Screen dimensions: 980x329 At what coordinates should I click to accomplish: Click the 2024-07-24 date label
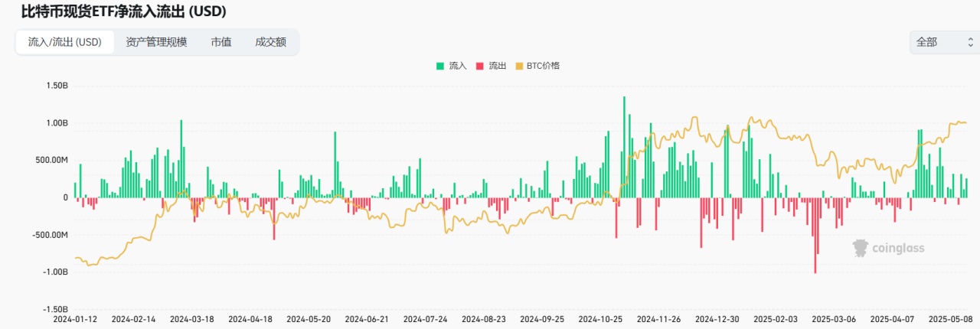425,319
